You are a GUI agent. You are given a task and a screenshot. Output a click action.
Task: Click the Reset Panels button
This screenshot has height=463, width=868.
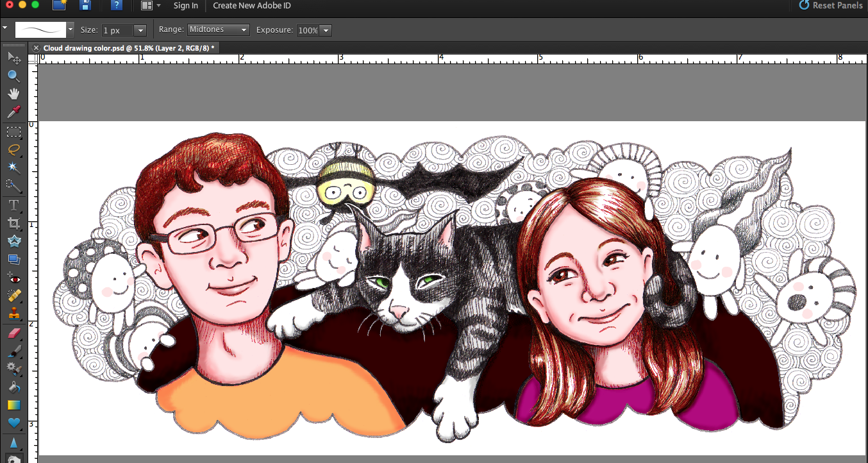point(831,5)
